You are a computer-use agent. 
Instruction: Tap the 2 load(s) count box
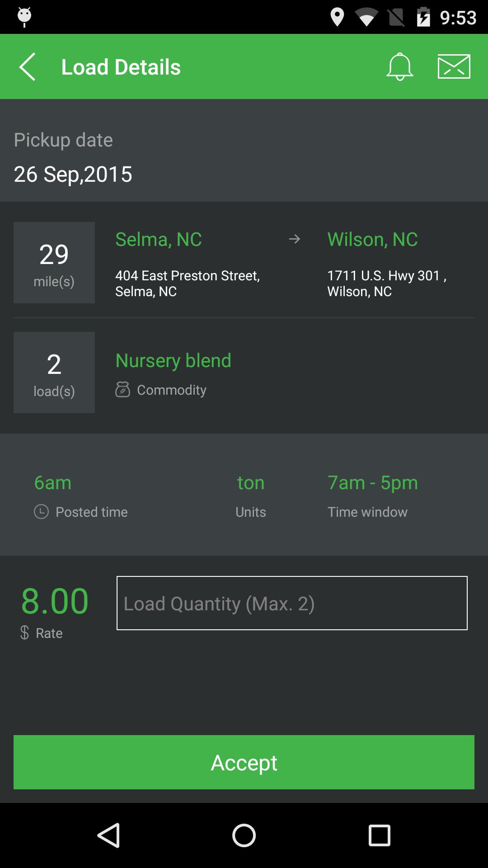[x=54, y=373]
